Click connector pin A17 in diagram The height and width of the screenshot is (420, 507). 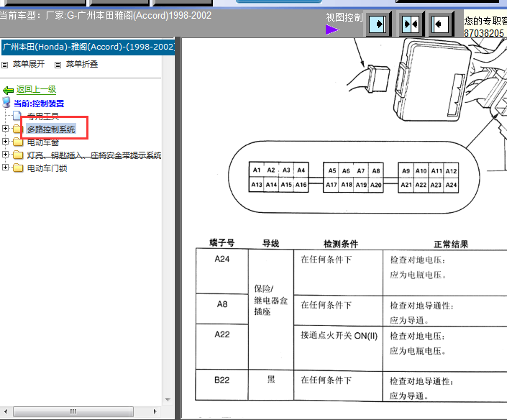pyautogui.click(x=331, y=185)
